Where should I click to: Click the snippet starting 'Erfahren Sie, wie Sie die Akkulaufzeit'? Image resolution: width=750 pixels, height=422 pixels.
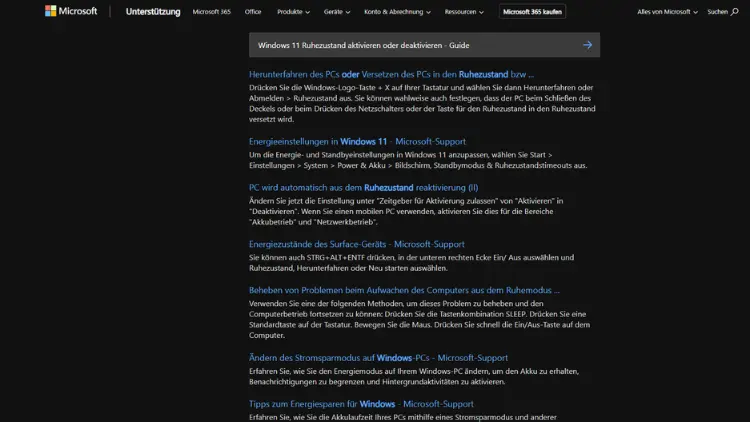(403, 417)
